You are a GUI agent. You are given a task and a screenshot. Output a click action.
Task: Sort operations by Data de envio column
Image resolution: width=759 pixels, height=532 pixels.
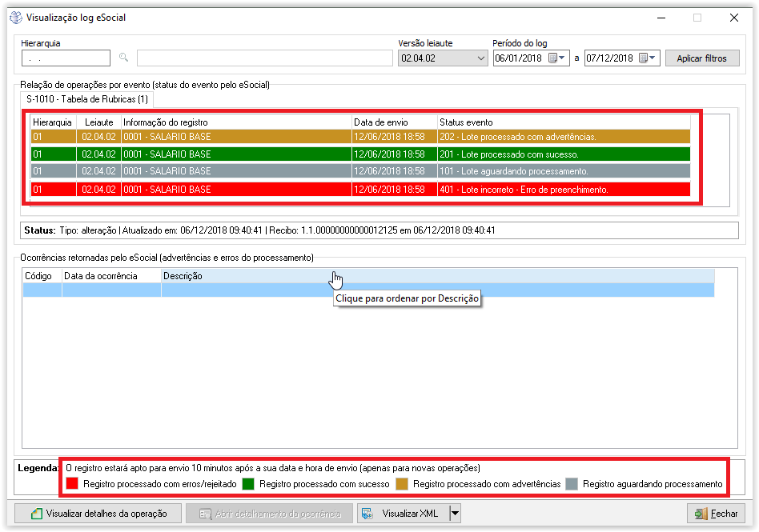394,122
